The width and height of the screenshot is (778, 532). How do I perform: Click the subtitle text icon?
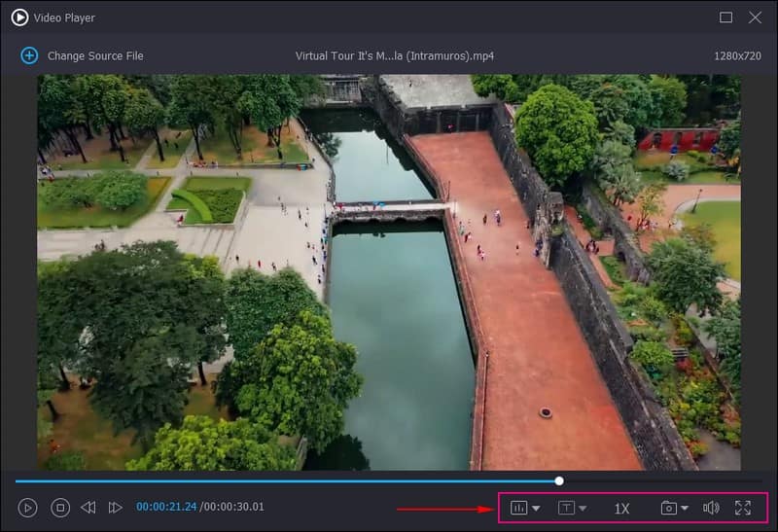[566, 508]
